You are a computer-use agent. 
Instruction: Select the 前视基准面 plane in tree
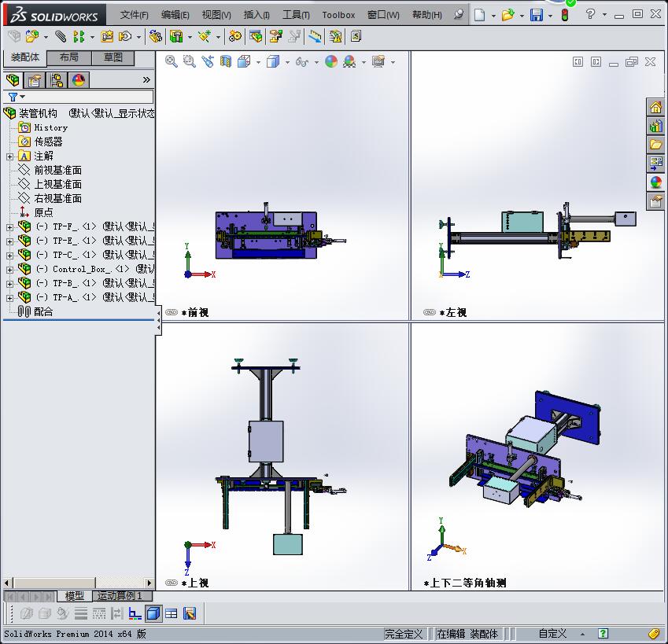point(58,171)
